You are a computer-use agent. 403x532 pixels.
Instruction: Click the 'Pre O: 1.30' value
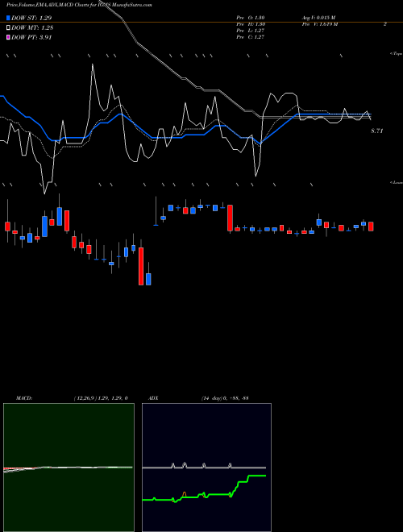pyautogui.click(x=251, y=18)
